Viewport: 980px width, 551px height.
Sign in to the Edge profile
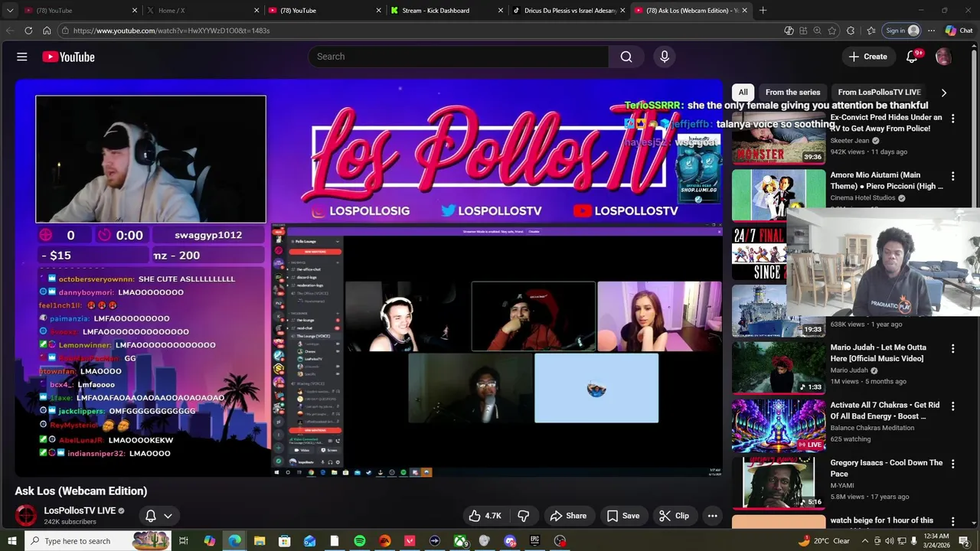(902, 31)
